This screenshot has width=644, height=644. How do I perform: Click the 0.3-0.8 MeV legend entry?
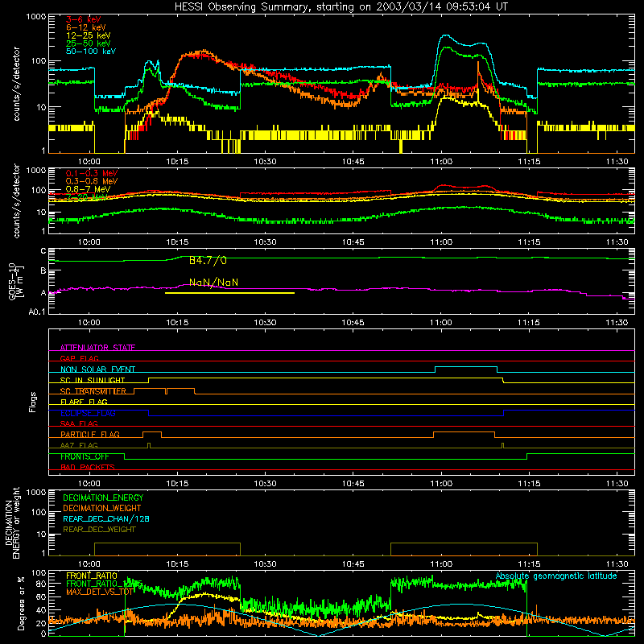[x=92, y=181]
